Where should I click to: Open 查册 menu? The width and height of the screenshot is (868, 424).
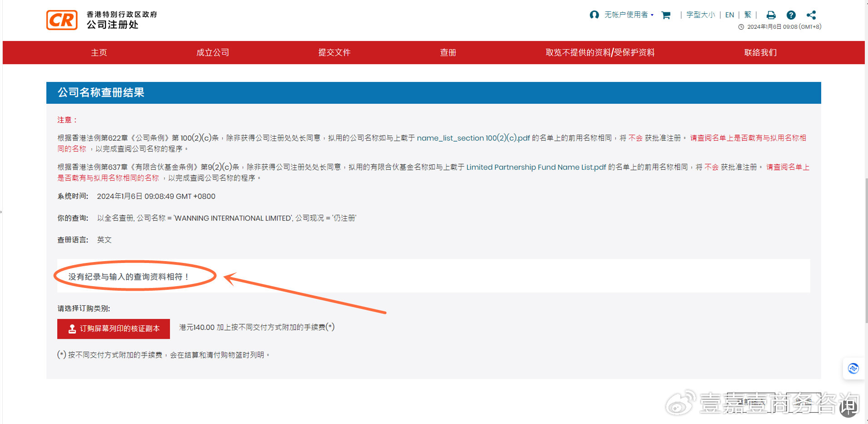448,53
